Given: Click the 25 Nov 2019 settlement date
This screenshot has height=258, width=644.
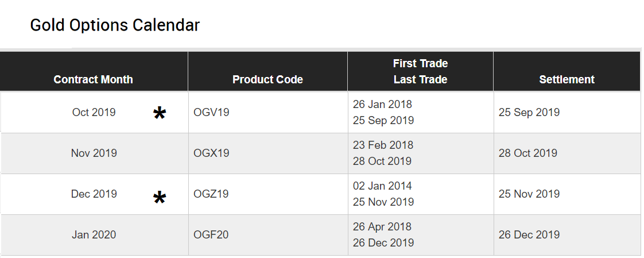Looking at the screenshot, I should coord(529,194).
